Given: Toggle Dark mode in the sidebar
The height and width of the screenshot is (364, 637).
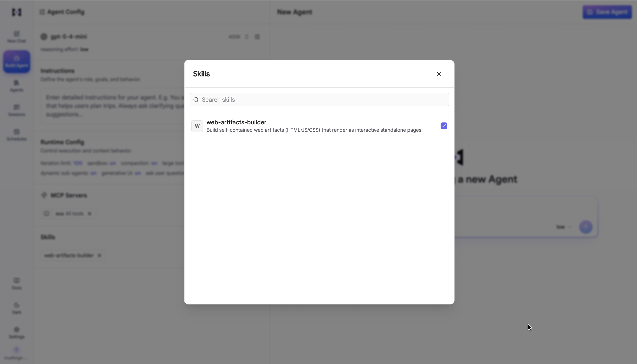Looking at the screenshot, I should point(16,308).
